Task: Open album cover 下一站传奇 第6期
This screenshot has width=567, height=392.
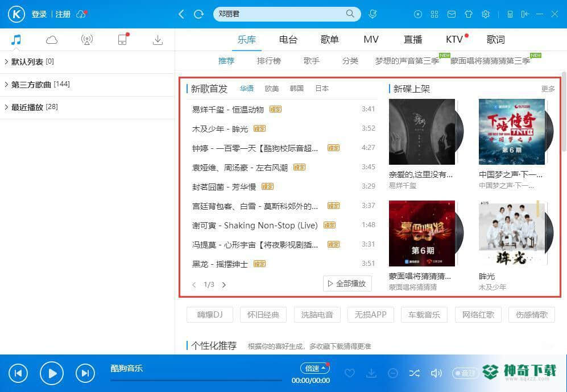Action: (x=512, y=132)
